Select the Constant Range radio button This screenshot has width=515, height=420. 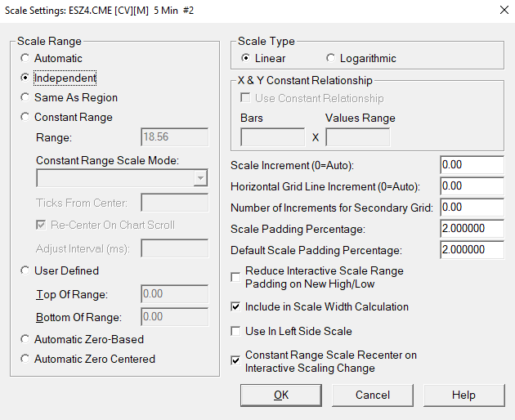26,118
